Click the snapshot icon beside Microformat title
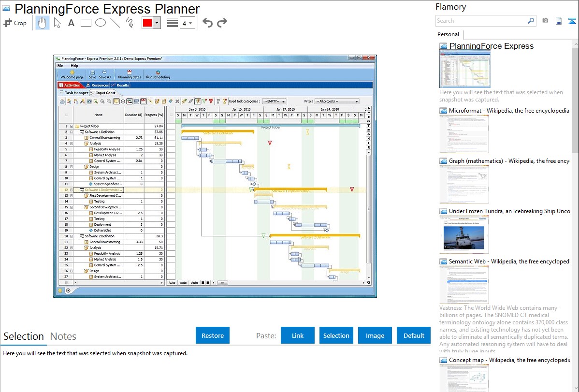Screen dimensions: 579x392 click(x=443, y=111)
